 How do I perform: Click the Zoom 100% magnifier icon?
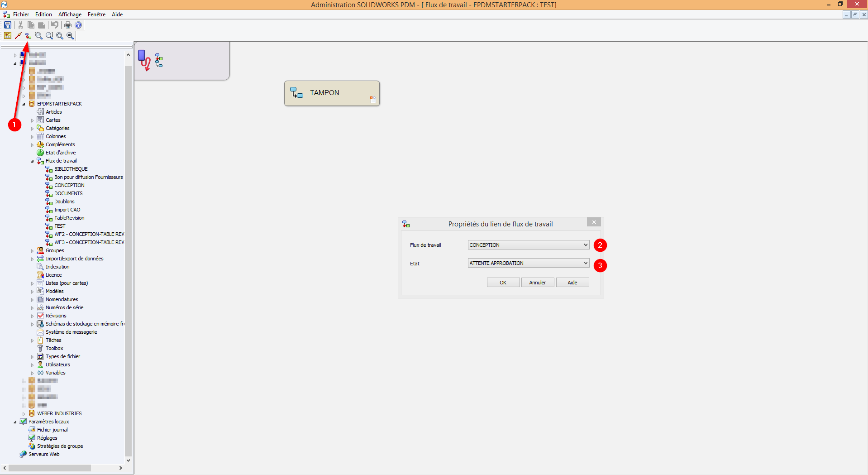(x=70, y=35)
